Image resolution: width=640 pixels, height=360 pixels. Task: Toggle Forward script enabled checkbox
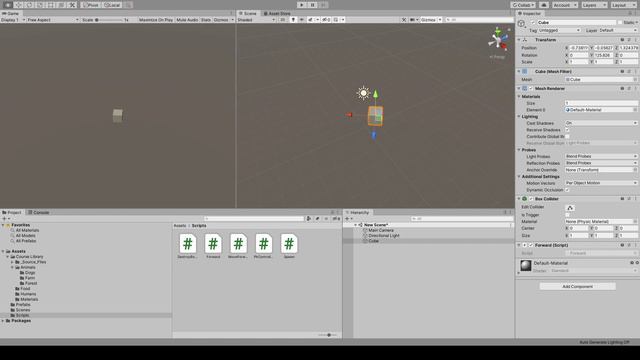531,245
